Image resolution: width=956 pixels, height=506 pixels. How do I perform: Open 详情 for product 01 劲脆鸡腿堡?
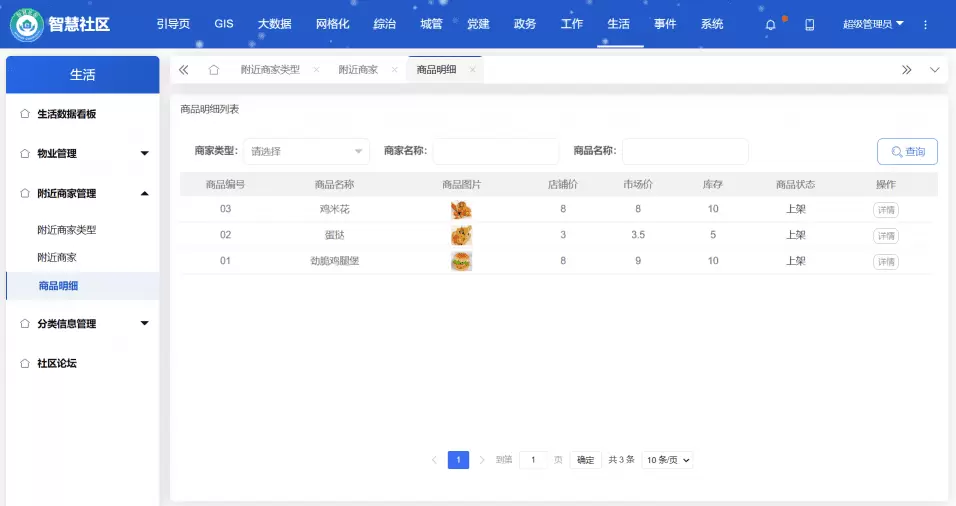(886, 262)
